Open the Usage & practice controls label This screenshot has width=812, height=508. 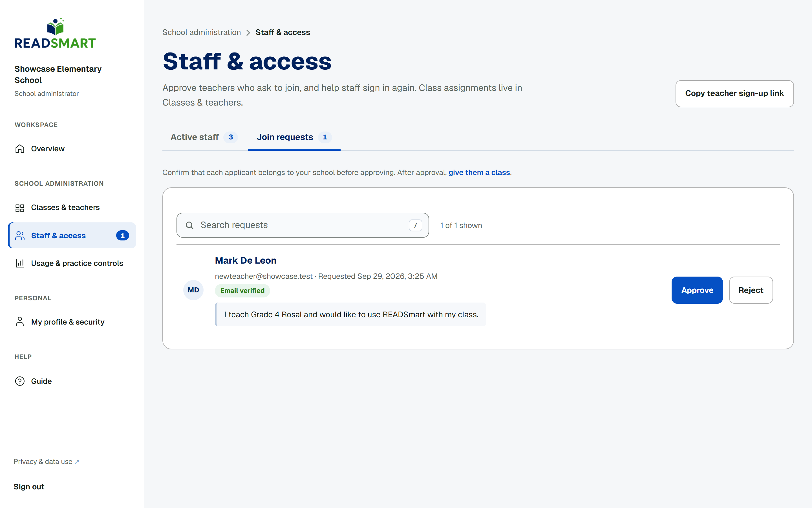click(x=77, y=263)
